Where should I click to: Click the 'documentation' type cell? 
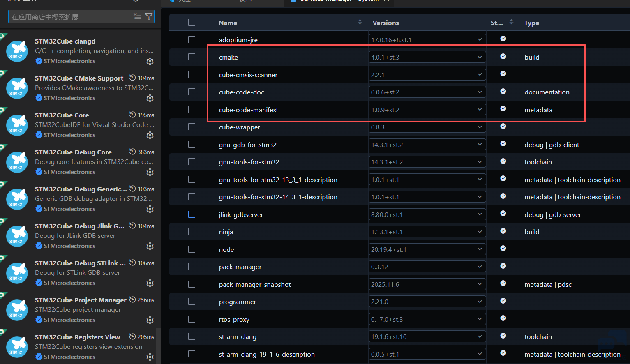(x=547, y=92)
